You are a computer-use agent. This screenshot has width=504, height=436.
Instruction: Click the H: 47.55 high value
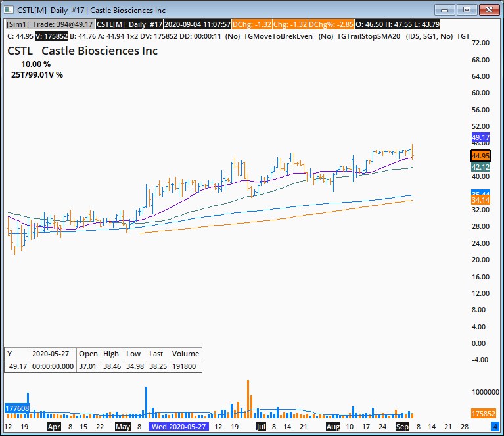point(399,24)
